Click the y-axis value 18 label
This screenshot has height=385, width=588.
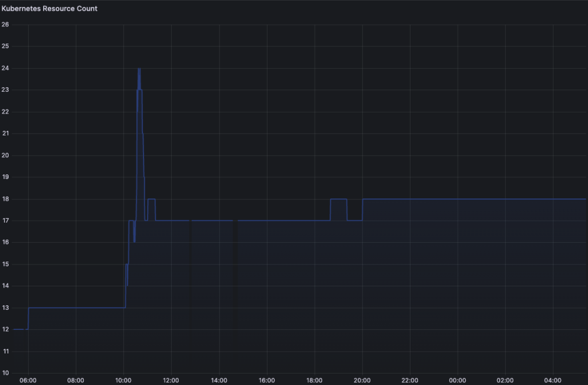click(5, 199)
